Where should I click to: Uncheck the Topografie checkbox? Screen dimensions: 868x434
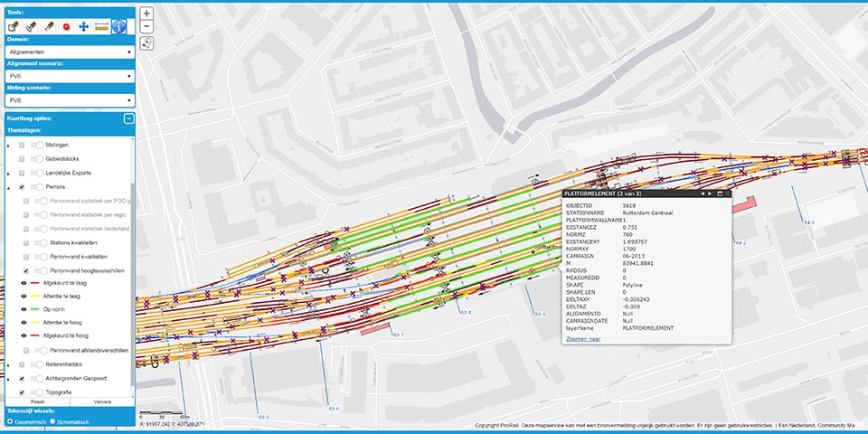pyautogui.click(x=22, y=392)
